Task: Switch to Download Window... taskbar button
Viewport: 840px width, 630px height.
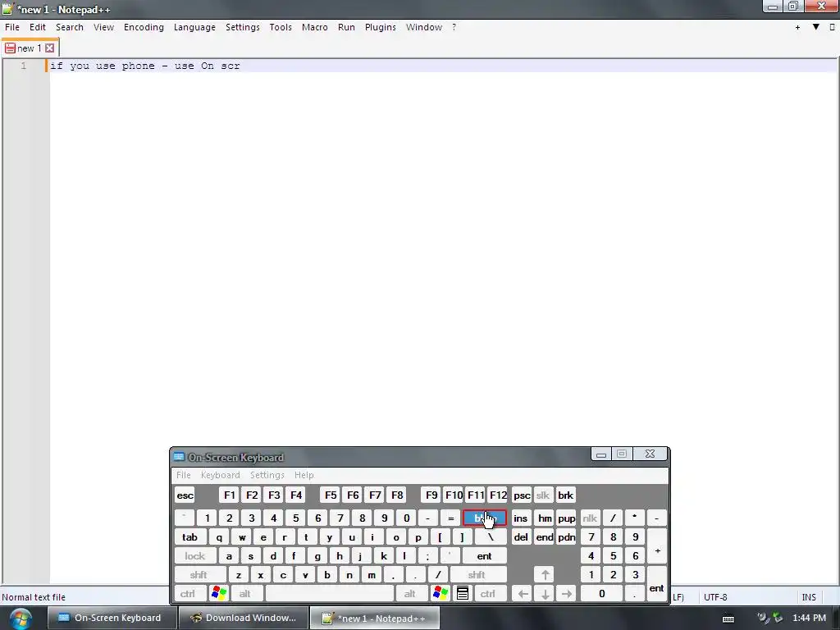Action: (244, 619)
